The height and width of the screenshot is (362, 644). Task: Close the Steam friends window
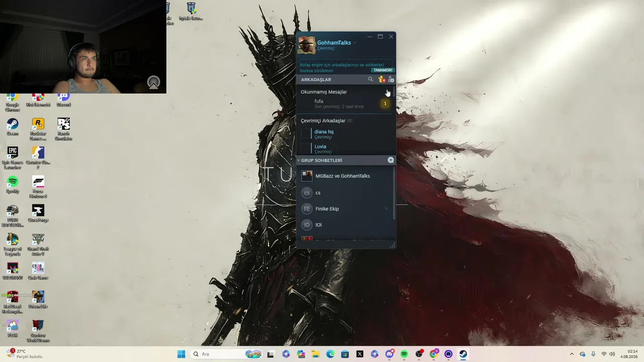pyautogui.click(x=391, y=37)
